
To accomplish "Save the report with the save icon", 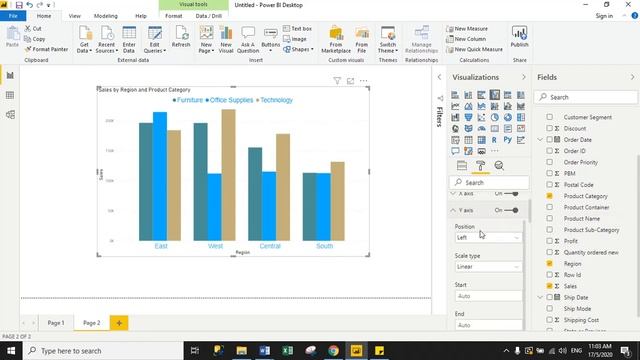I will (19, 5).
